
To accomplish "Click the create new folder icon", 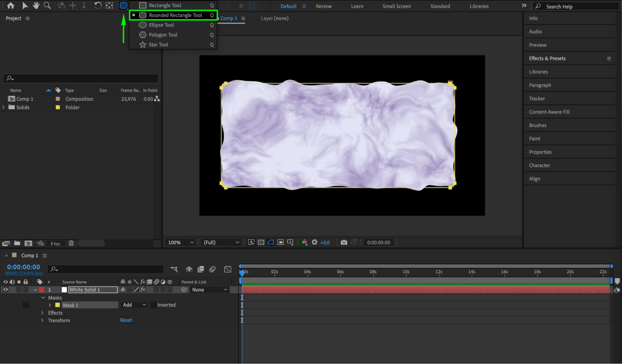I will click(17, 243).
